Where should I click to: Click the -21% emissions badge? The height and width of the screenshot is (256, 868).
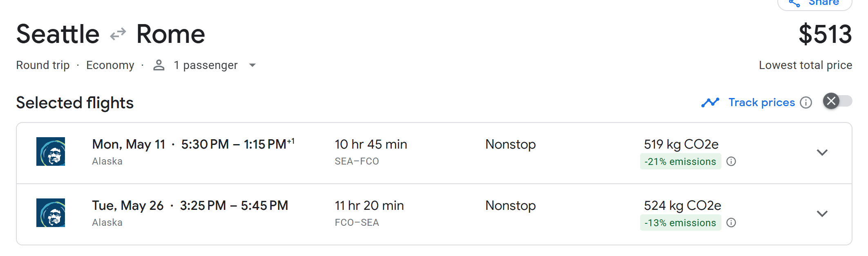[x=680, y=162]
